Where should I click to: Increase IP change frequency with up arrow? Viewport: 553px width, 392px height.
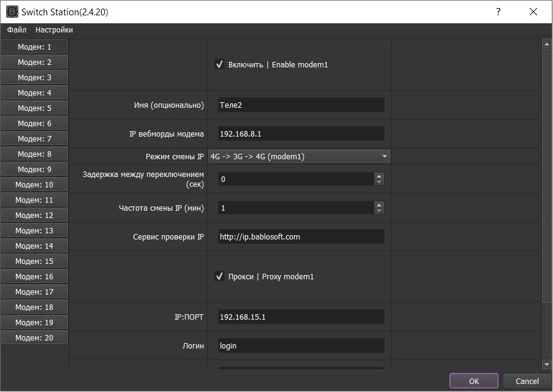(x=379, y=205)
